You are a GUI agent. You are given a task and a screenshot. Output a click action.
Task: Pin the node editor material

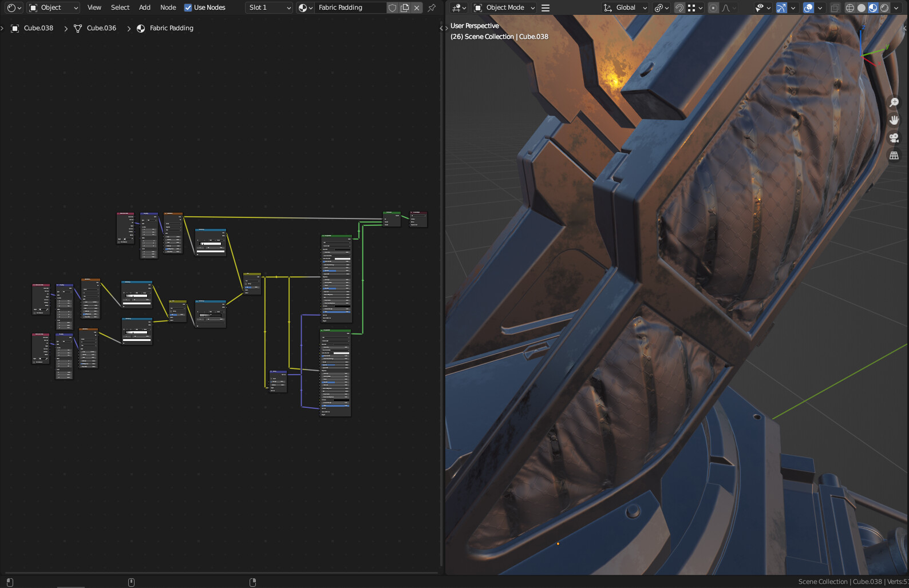click(x=432, y=7)
